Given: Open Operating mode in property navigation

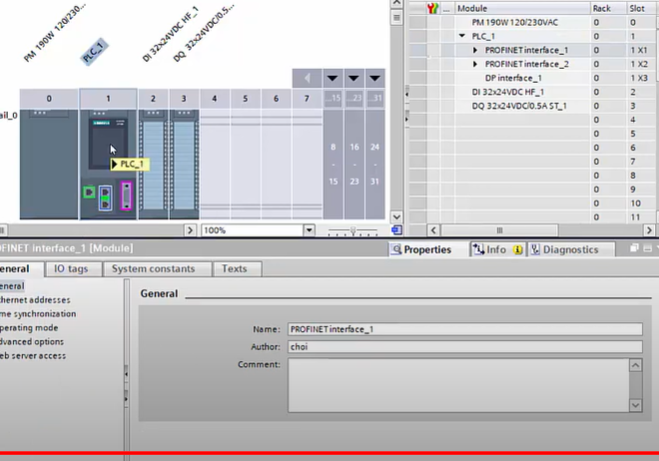Looking at the screenshot, I should click(29, 328).
